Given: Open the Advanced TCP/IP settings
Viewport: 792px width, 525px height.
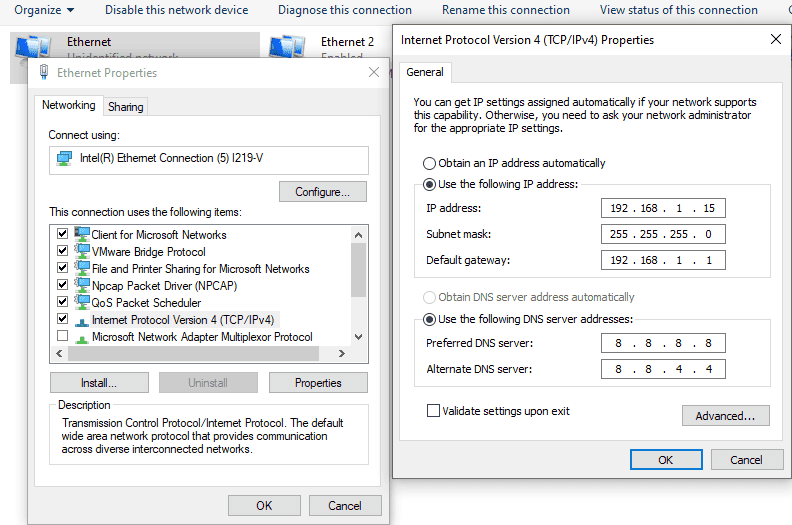Looking at the screenshot, I should point(725,416).
